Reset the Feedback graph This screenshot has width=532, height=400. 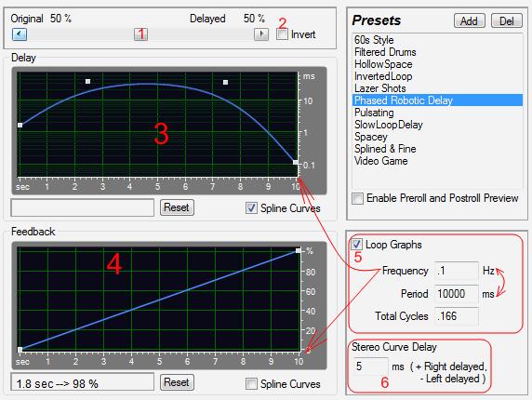point(177,382)
